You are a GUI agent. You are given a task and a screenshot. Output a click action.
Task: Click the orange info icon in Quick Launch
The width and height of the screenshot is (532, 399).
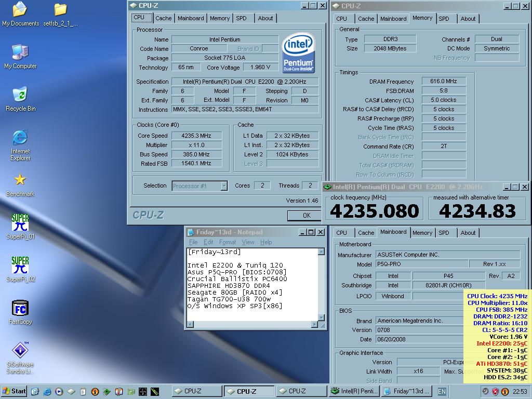pos(95,392)
